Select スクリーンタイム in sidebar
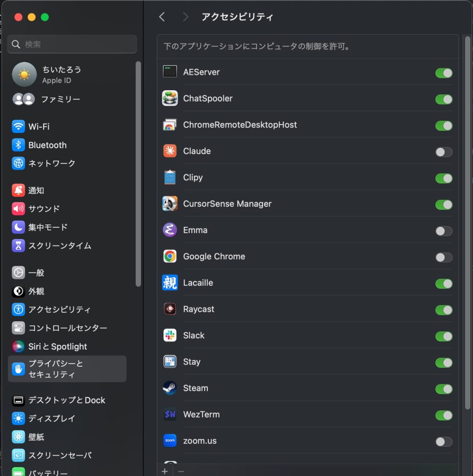This screenshot has width=473, height=476. 67,245
